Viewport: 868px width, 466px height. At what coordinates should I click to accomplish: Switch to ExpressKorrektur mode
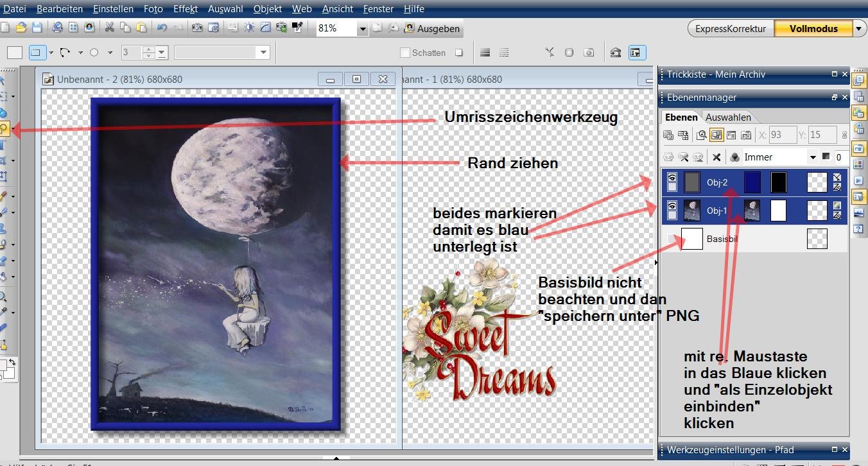730,28
